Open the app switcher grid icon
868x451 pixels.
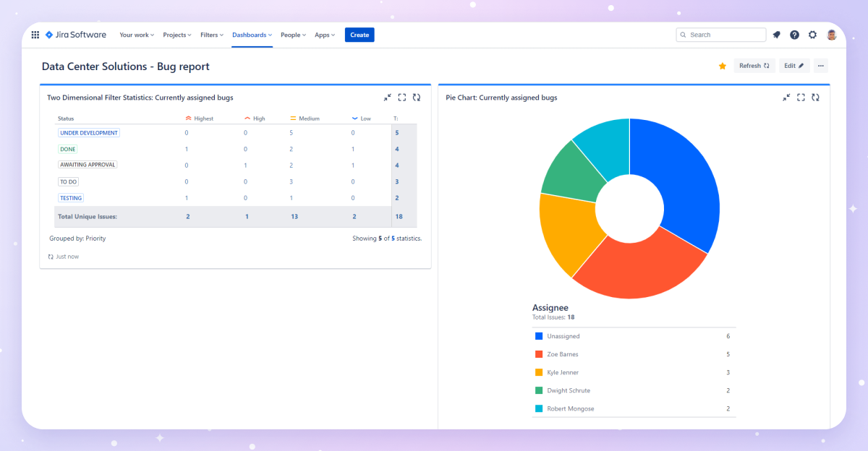[x=35, y=35]
